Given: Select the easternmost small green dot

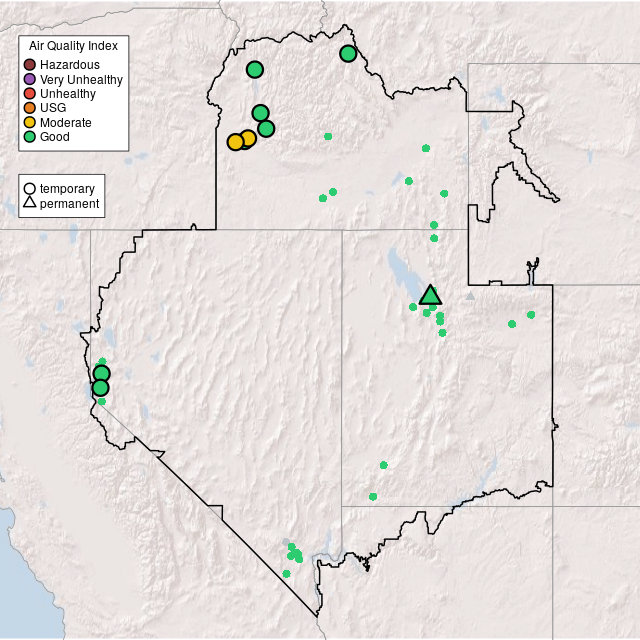Looking at the screenshot, I should tap(531, 315).
